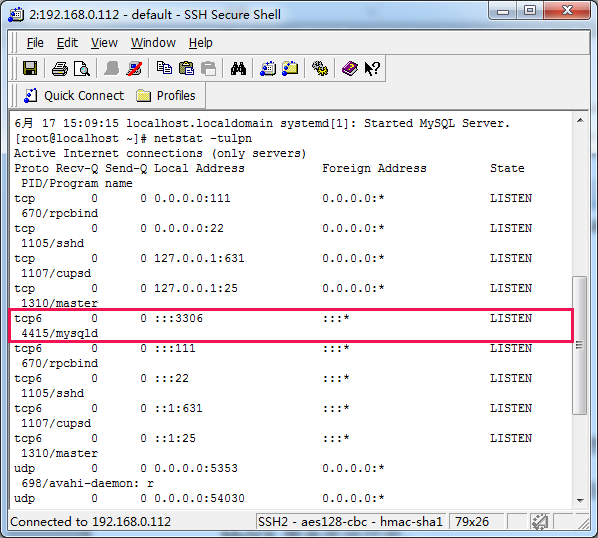Open the Profiles folder button
The width and height of the screenshot is (598, 538).
[x=166, y=95]
